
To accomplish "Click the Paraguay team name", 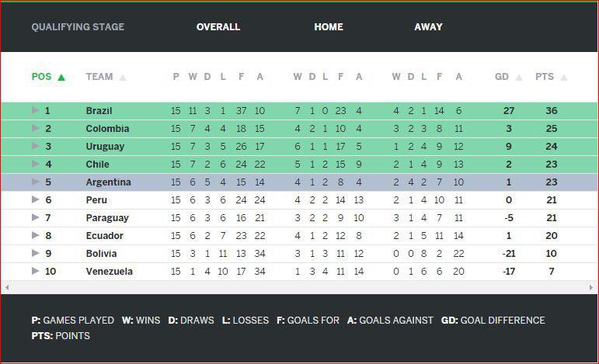I will pyautogui.click(x=107, y=218).
